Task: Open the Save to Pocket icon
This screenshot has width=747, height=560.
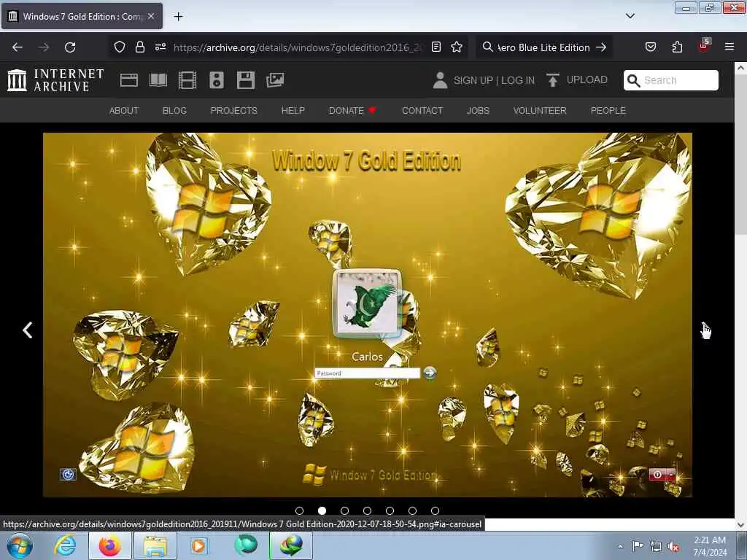Action: point(650,47)
